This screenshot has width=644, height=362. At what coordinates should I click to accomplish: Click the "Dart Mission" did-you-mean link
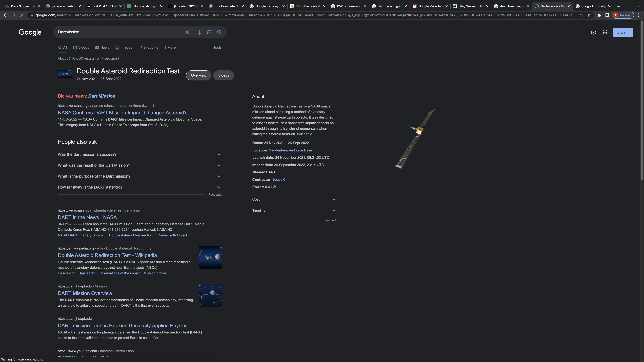point(102,96)
